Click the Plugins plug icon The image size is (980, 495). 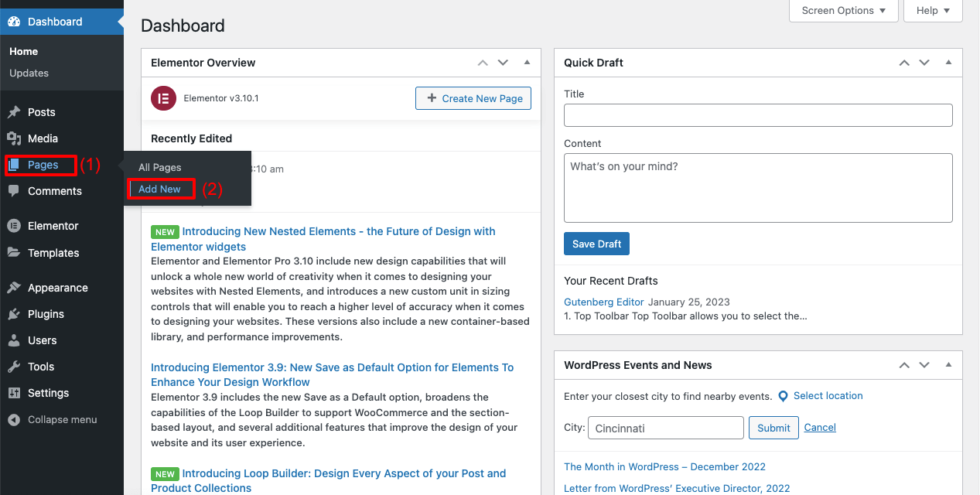point(14,314)
